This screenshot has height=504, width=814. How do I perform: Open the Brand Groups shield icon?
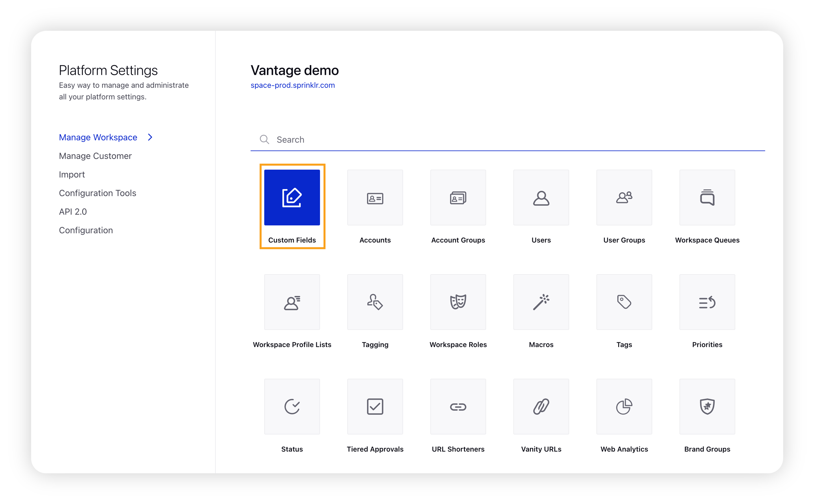(707, 406)
